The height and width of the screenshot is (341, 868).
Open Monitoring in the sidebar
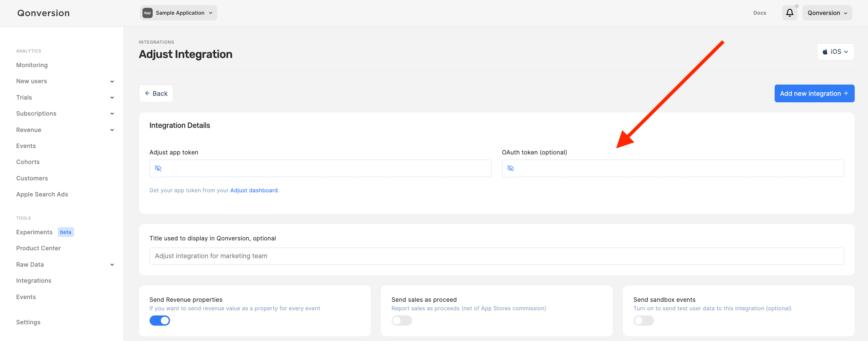point(32,65)
